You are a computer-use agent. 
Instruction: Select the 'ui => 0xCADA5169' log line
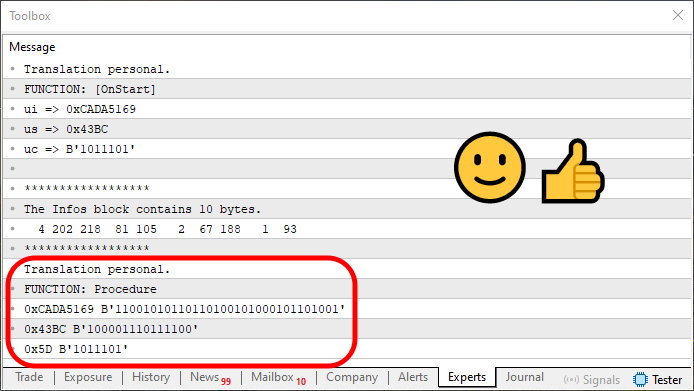(347, 109)
